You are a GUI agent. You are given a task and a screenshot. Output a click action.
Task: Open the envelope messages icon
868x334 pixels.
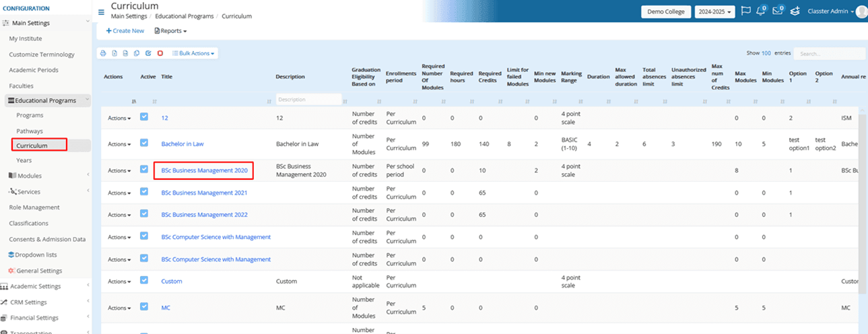pyautogui.click(x=778, y=11)
